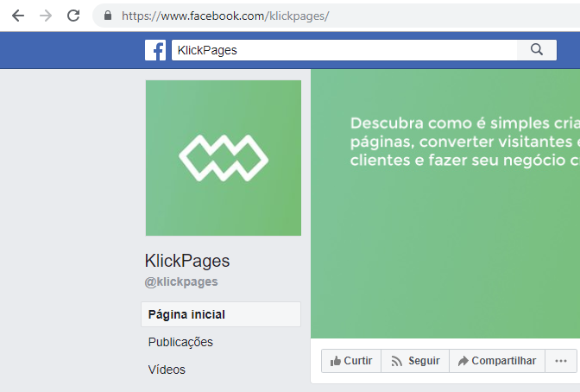Open the Publicações section

(180, 342)
